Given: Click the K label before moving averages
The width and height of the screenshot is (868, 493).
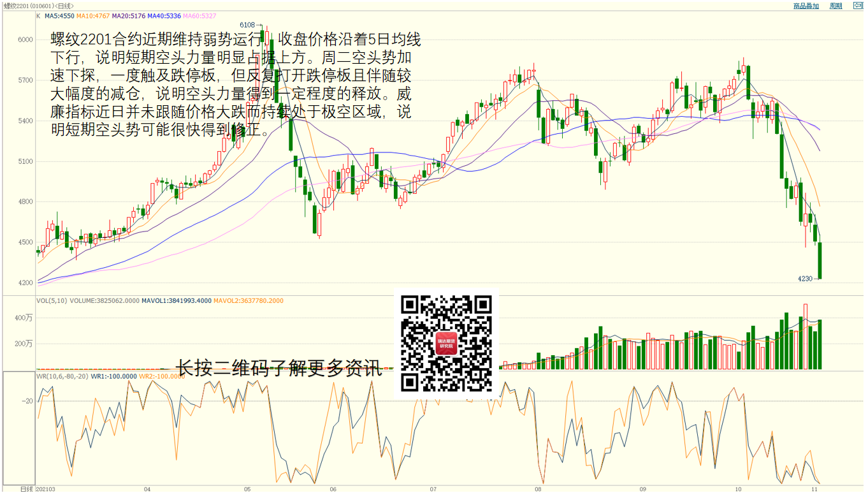Looking at the screenshot, I should click(38, 15).
